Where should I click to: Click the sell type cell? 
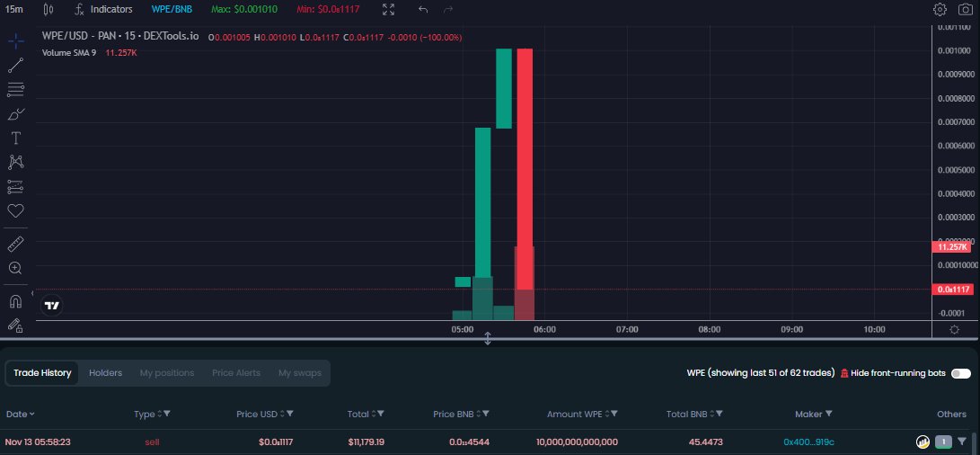coord(152,442)
